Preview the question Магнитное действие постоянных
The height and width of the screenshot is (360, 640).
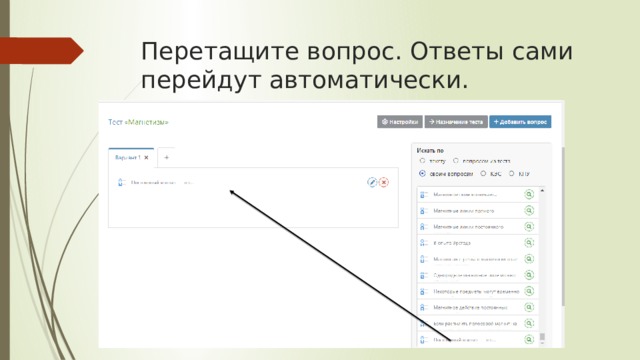(529, 307)
